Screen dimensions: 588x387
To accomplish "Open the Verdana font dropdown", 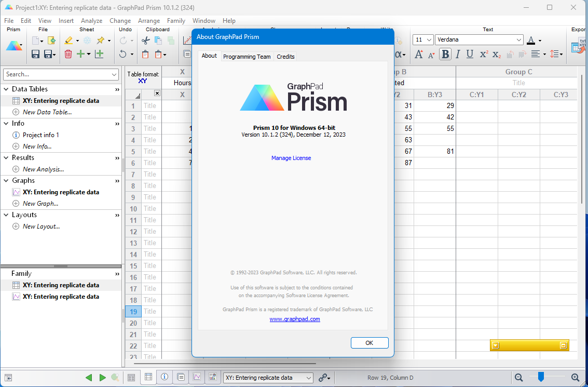I will [478, 39].
